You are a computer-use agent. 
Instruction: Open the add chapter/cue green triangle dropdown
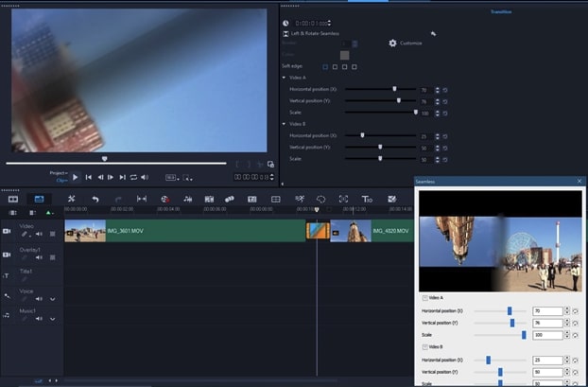(49, 213)
